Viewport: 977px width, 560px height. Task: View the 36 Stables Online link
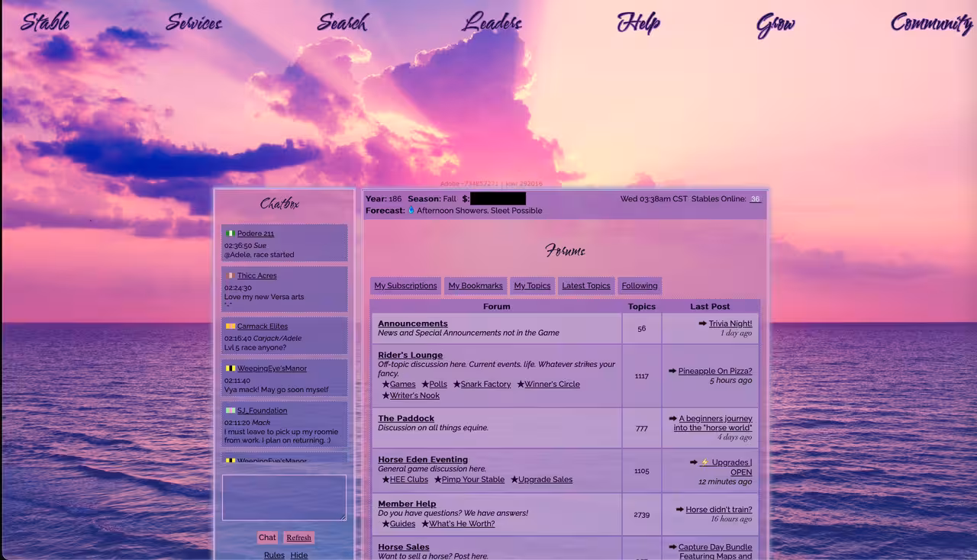pyautogui.click(x=755, y=198)
